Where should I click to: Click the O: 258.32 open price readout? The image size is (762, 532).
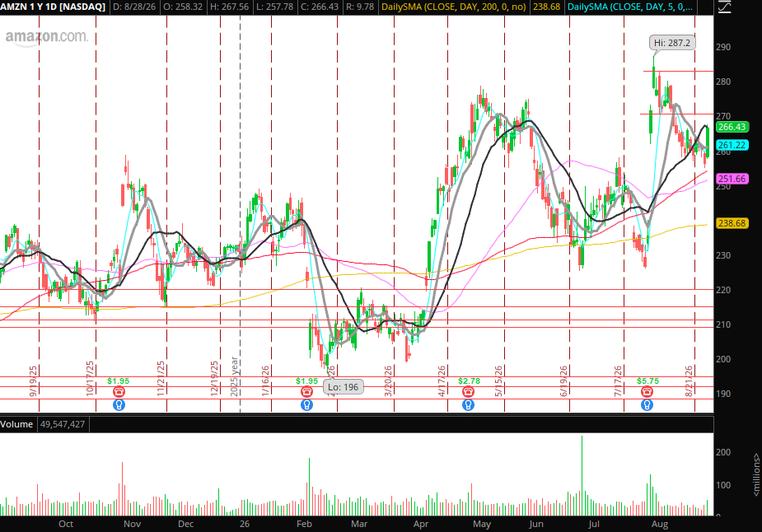click(183, 7)
